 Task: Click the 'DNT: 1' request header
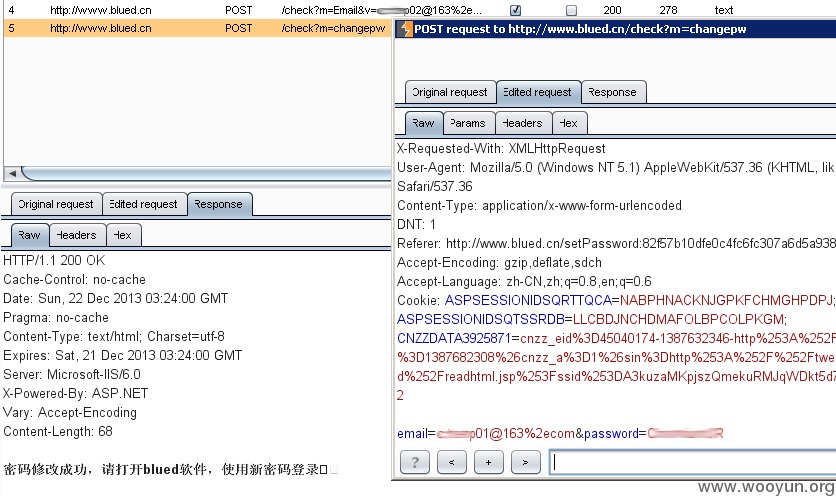click(416, 224)
